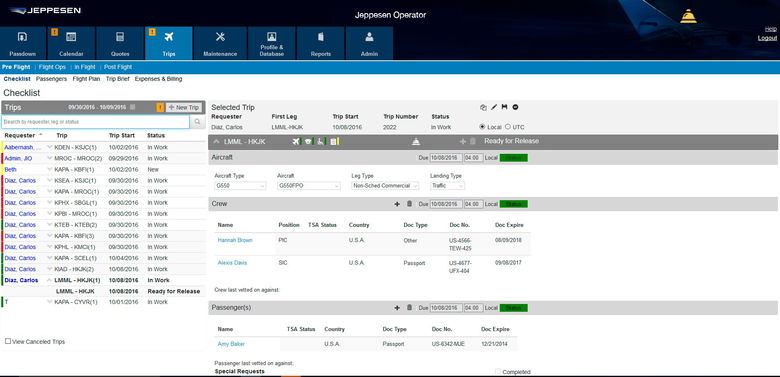Click the clipboard checklist icon on leg bar

[334, 142]
